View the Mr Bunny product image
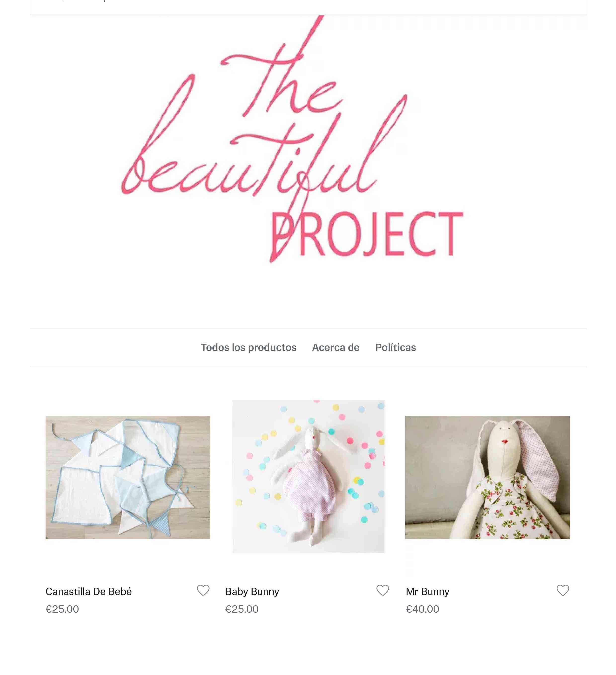This screenshot has width=616, height=675. [x=487, y=477]
